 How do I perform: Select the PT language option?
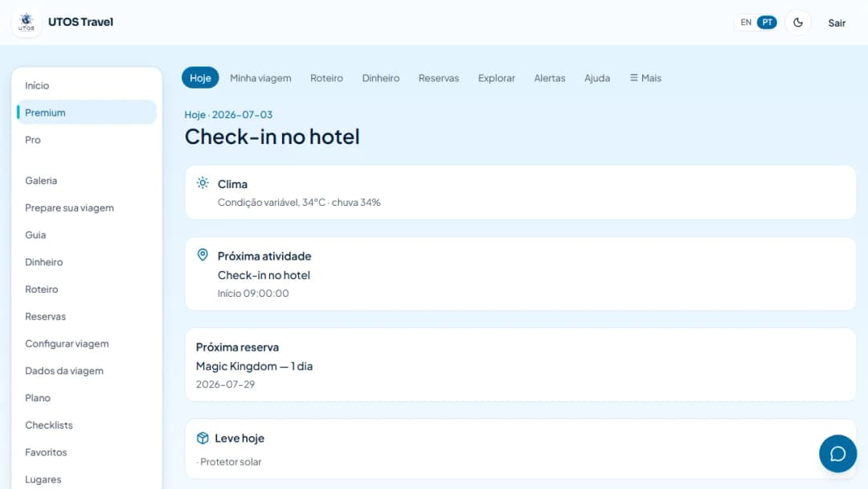(x=767, y=23)
